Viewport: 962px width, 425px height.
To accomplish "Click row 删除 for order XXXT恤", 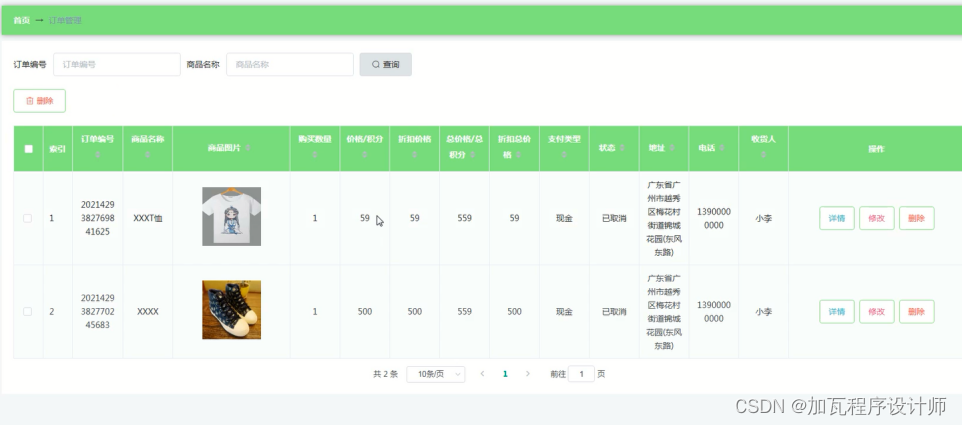I will click(917, 218).
